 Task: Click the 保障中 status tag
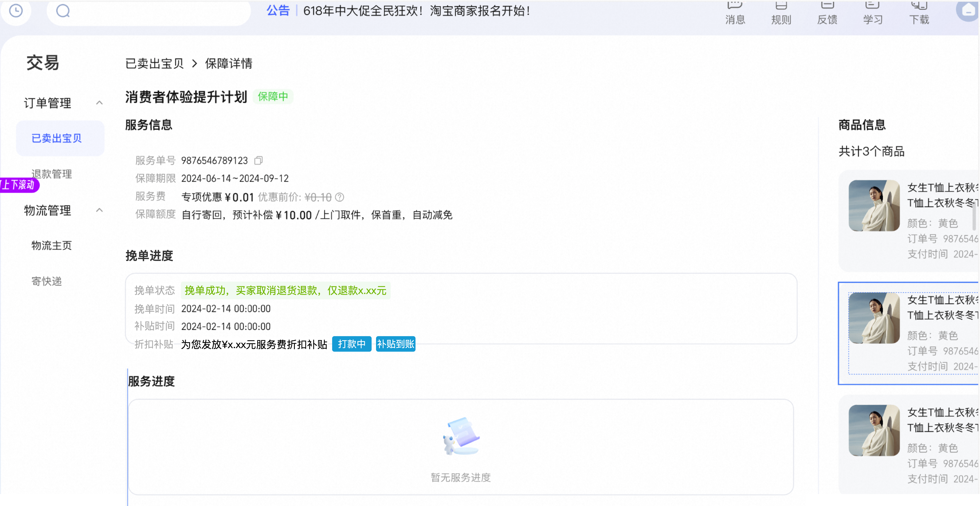point(273,96)
